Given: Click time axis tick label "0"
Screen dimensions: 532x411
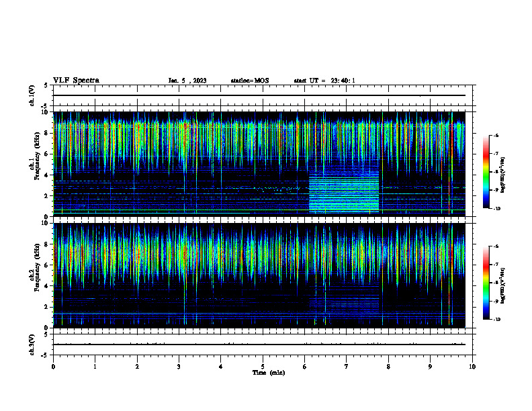Looking at the screenshot, I should (x=53, y=367).
